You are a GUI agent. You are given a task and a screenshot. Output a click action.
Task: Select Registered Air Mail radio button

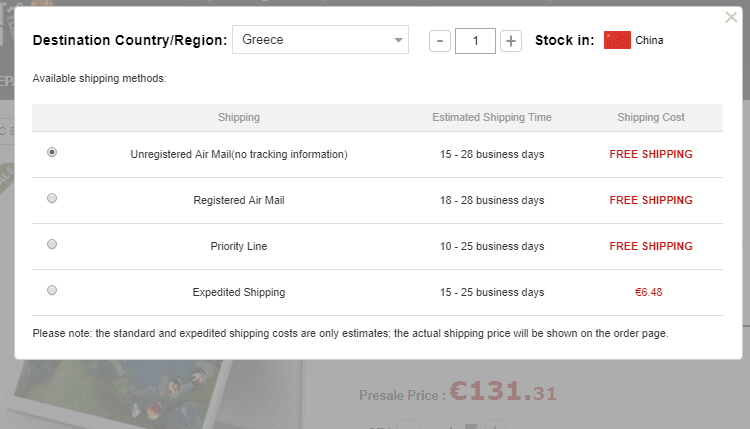(x=52, y=198)
